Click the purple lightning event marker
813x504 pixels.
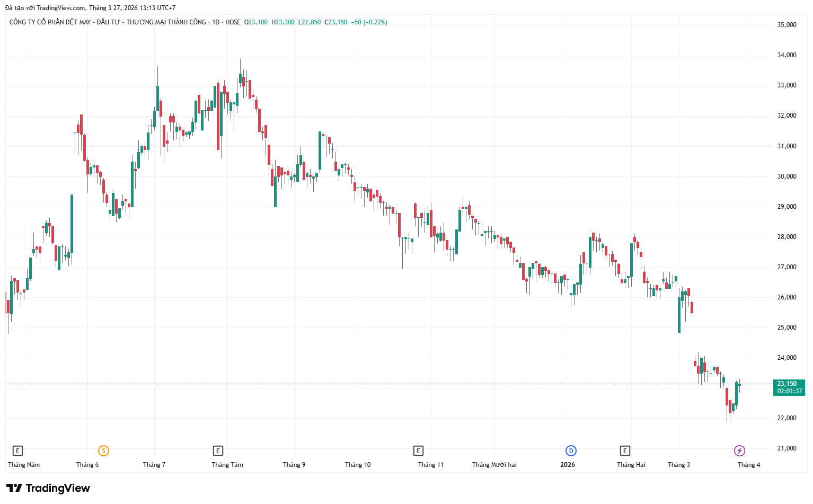pos(739,450)
